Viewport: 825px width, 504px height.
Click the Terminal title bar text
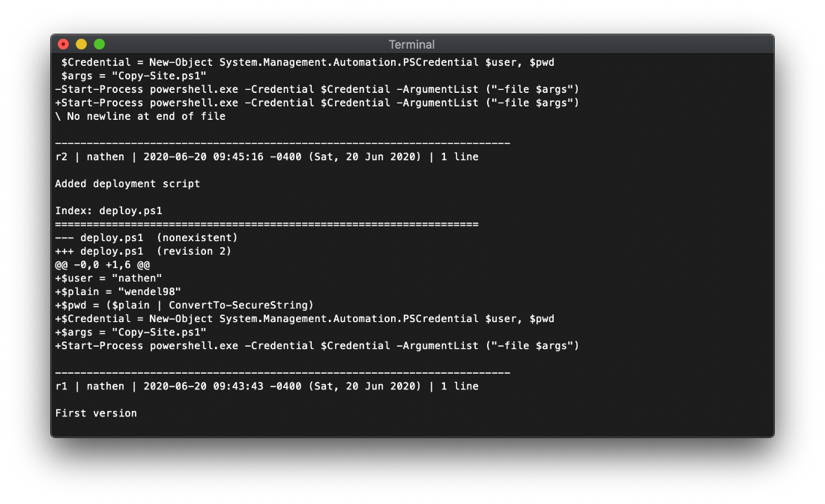411,45
